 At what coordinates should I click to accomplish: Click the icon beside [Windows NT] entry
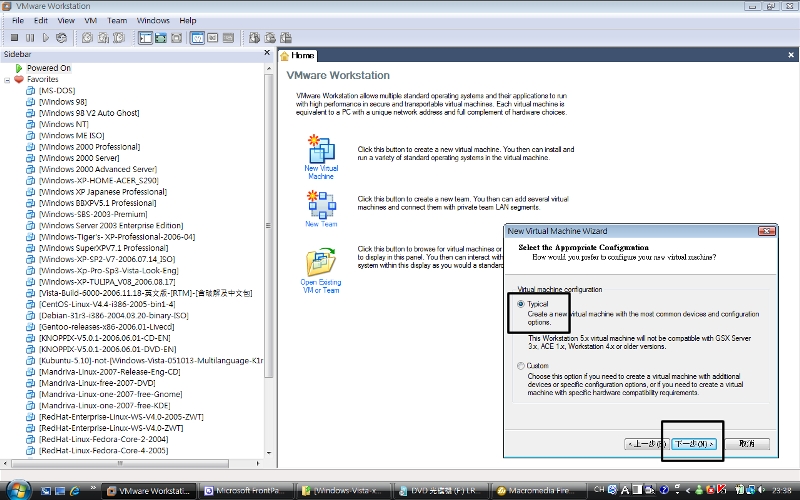pyautogui.click(x=31, y=124)
